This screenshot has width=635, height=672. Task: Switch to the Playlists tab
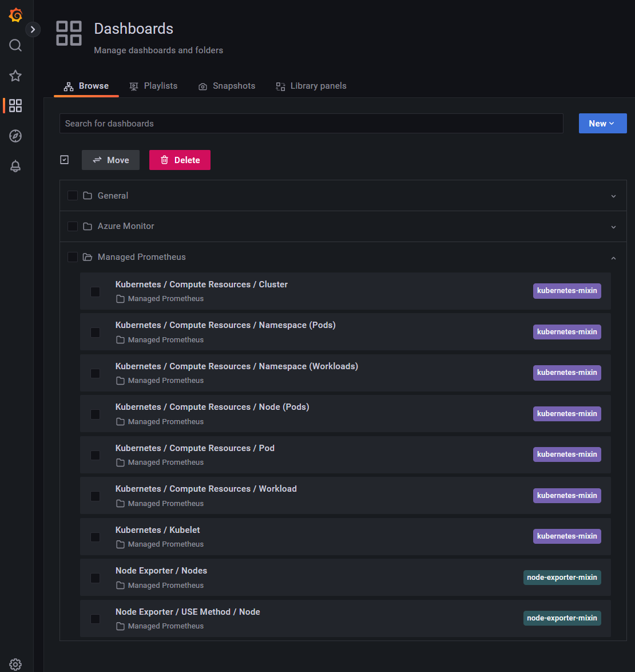(x=153, y=86)
